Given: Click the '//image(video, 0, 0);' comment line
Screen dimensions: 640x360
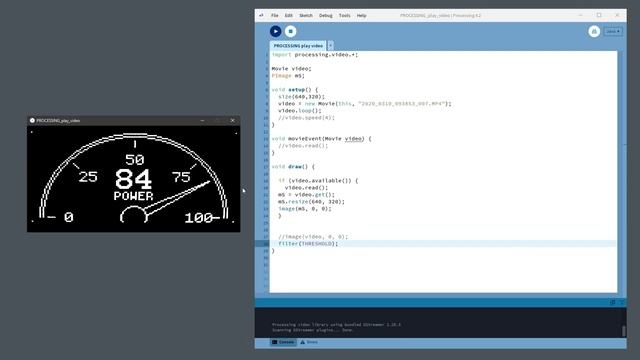Looking at the screenshot, I should tap(313, 237).
